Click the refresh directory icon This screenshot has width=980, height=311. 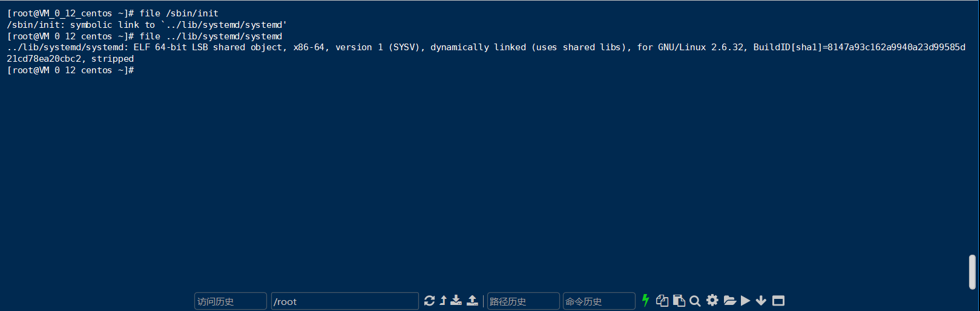430,301
